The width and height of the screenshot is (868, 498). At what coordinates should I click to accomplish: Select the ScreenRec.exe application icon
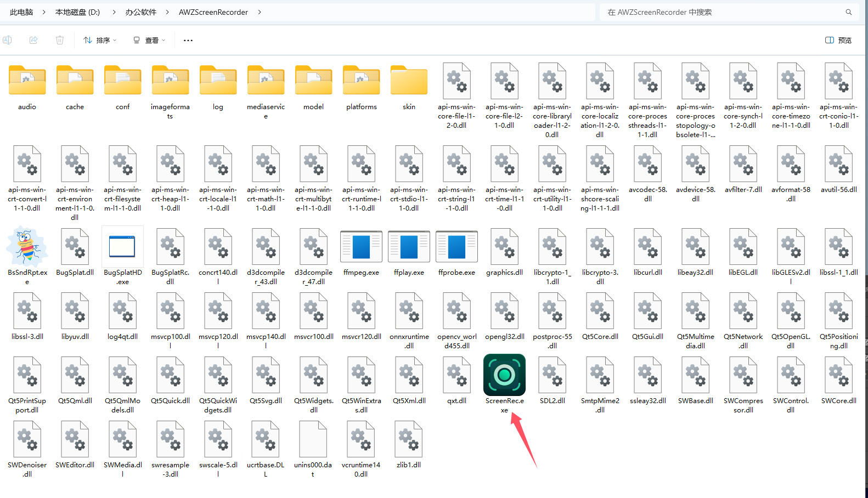(504, 375)
